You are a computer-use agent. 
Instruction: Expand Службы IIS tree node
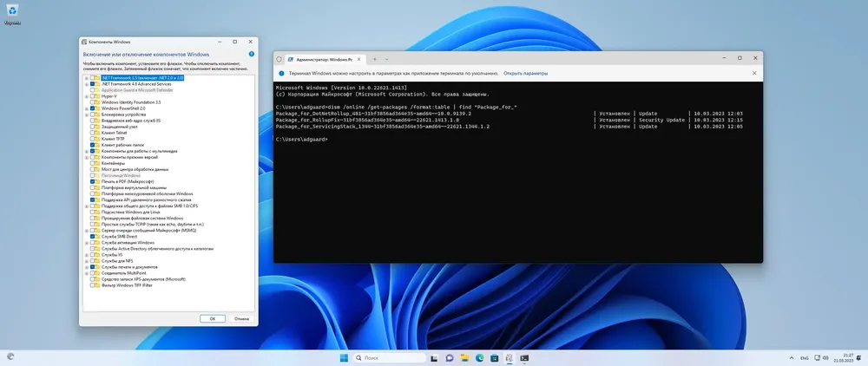click(x=86, y=254)
